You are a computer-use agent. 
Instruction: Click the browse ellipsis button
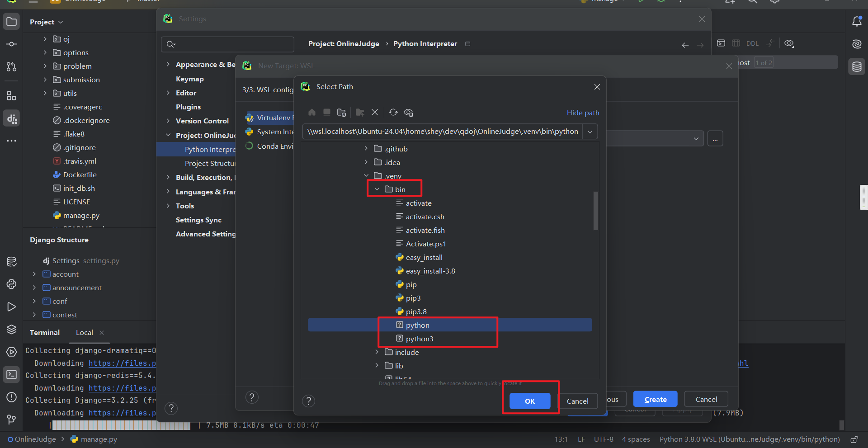click(x=715, y=138)
